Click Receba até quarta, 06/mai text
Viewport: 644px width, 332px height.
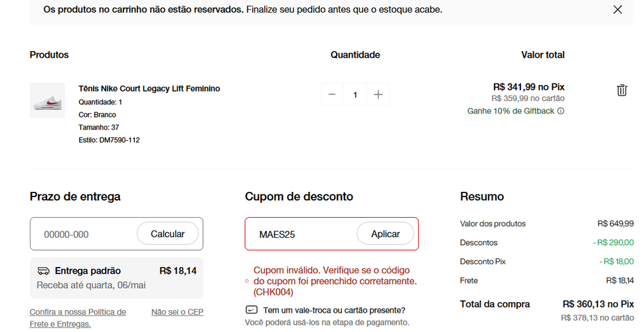click(x=91, y=285)
